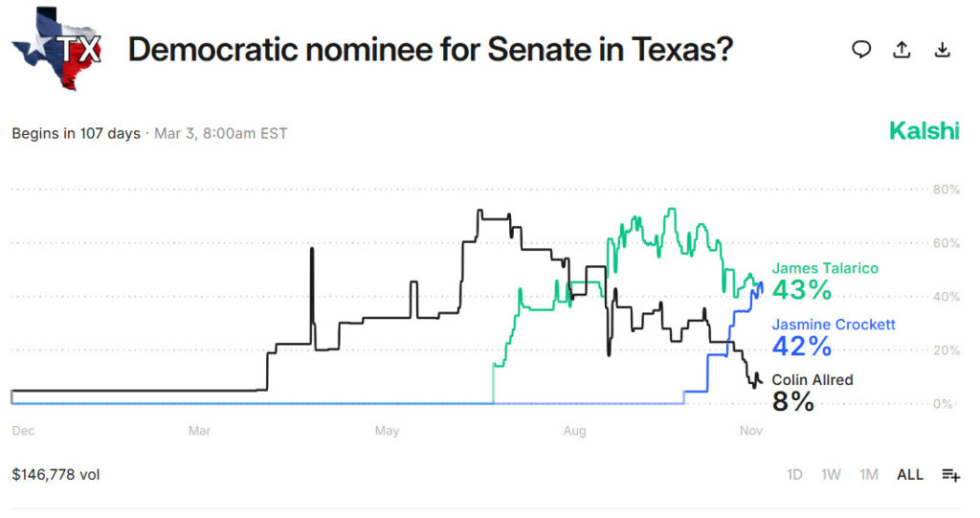Click the Aug label on the time axis

coord(574,431)
